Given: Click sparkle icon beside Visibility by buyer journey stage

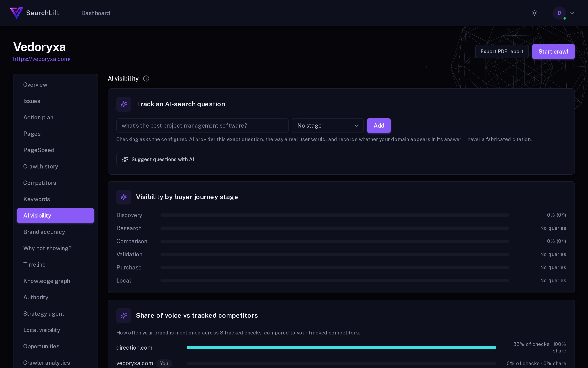Looking at the screenshot, I should click(x=124, y=197).
